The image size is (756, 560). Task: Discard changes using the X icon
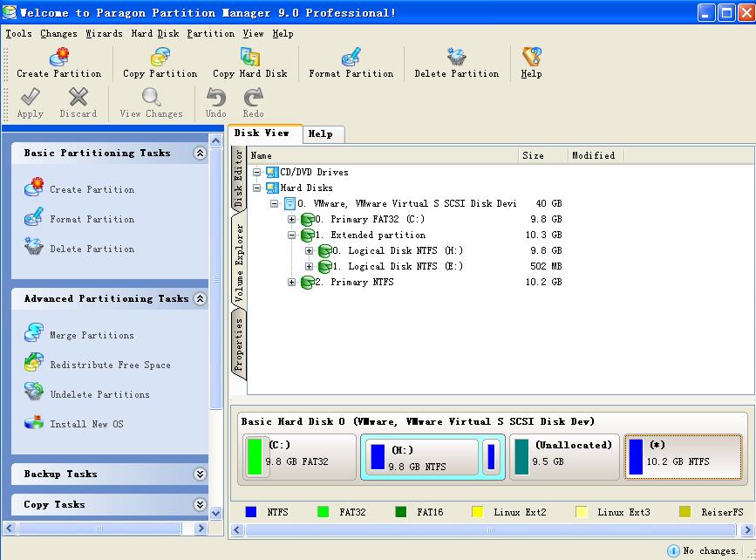(78, 97)
